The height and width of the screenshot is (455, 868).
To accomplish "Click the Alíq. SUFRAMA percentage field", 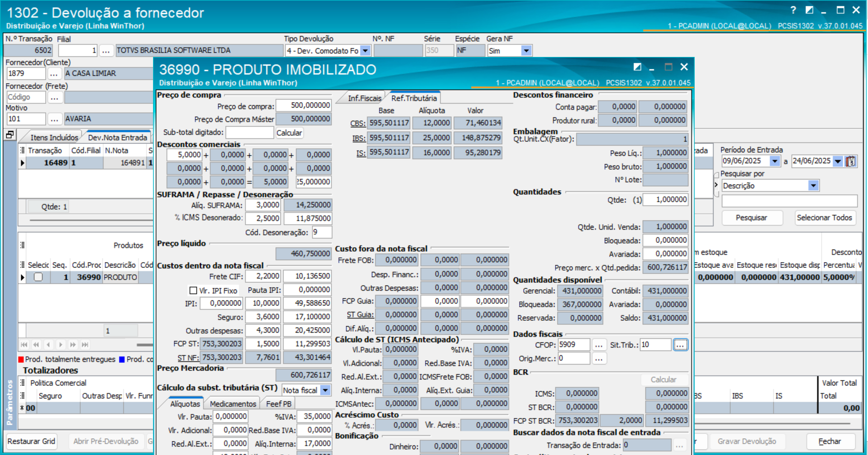I will (x=263, y=205).
